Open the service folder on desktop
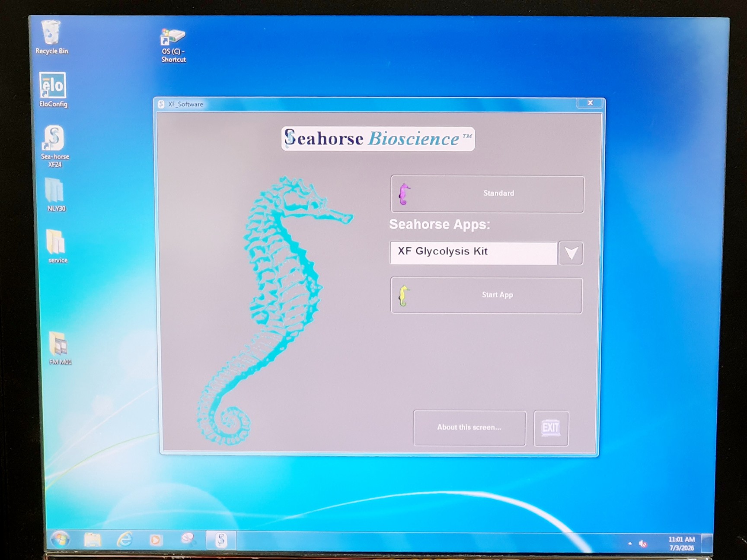Screen dimensions: 747x560 point(57,246)
